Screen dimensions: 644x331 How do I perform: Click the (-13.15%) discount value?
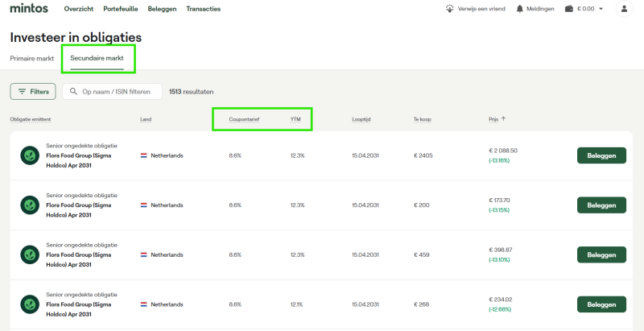click(499, 210)
